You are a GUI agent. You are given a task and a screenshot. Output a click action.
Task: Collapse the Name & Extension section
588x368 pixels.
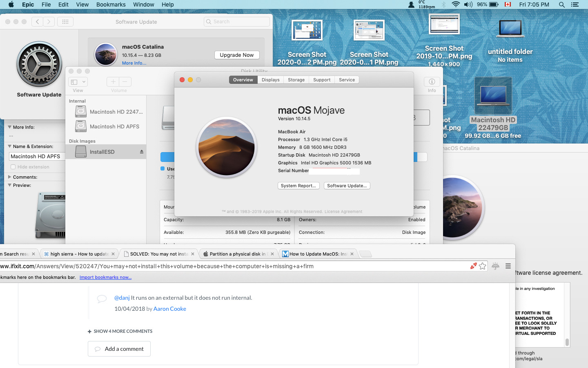pos(10,146)
